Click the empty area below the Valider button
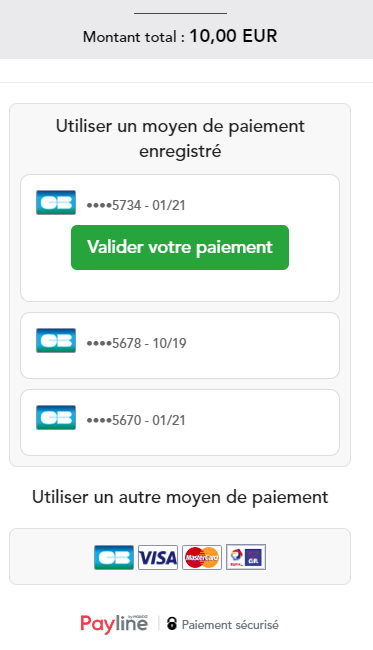 coord(180,286)
